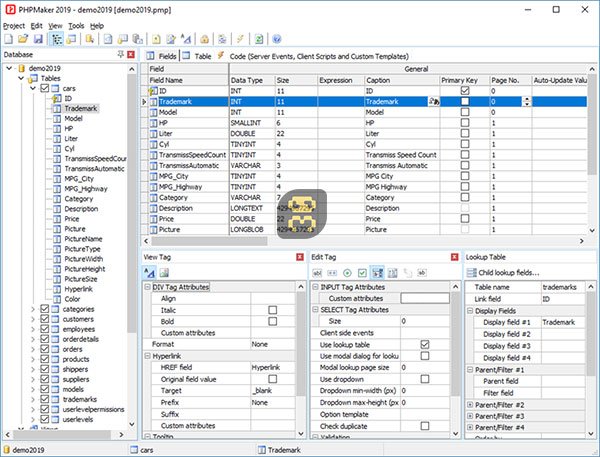Collapse Display Fields section
Viewport: 600px width, 457px height.
(x=470, y=311)
